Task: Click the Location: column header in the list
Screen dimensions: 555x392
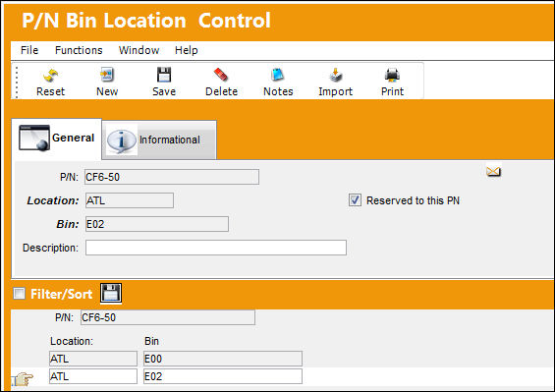Action: [x=72, y=341]
